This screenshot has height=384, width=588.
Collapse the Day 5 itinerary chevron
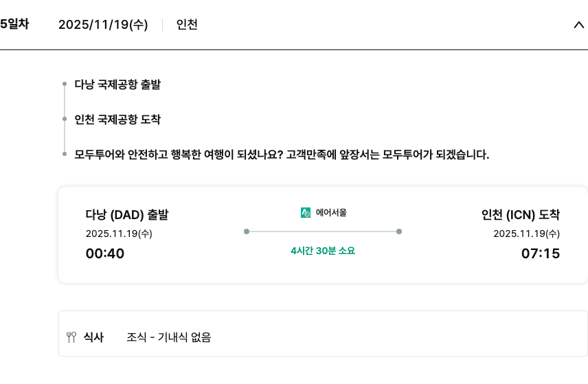click(x=578, y=25)
